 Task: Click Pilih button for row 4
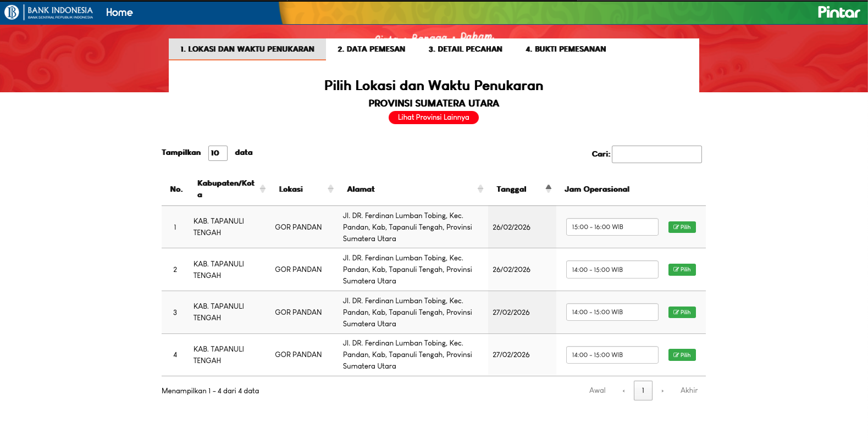[x=682, y=355]
